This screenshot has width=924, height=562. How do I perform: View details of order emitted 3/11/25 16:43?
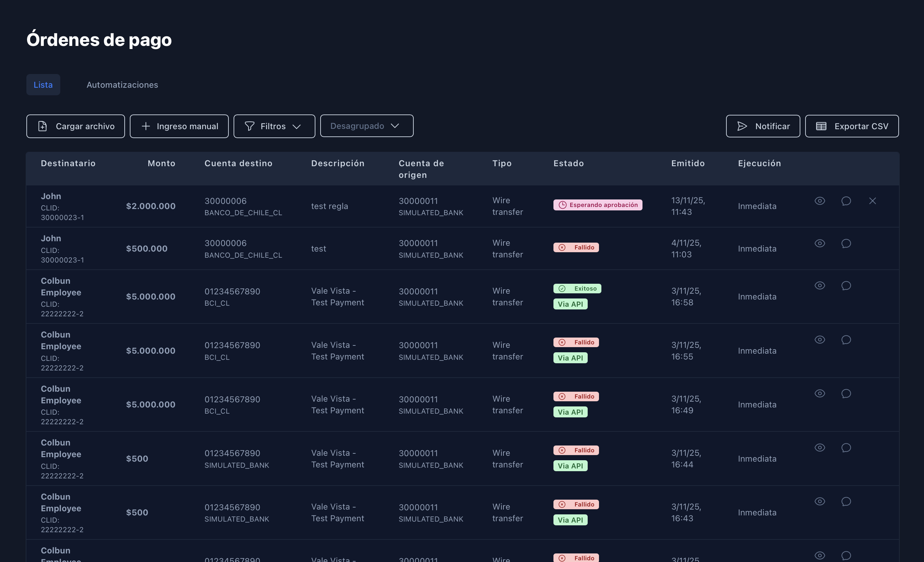[820, 501]
